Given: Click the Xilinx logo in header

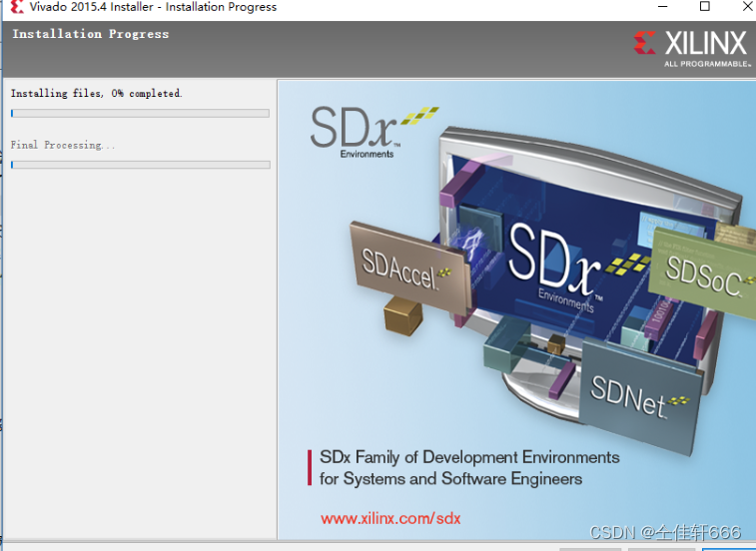Looking at the screenshot, I should pos(692,48).
